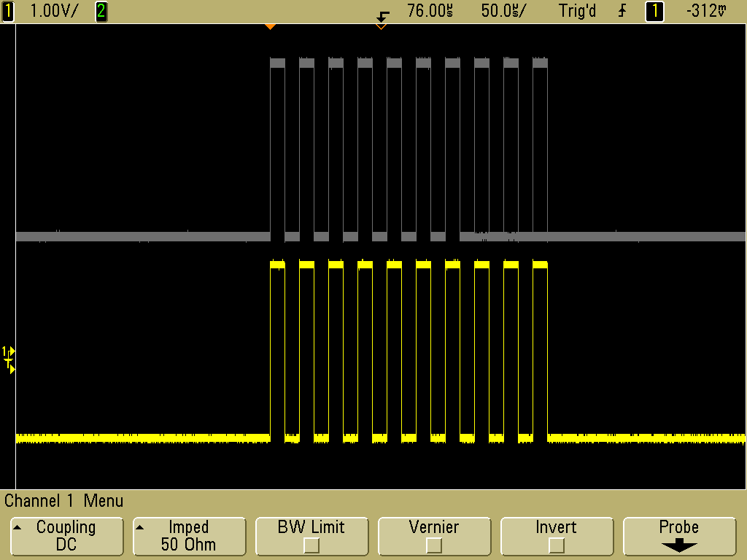Click the channel 1 indicator in status bar
Screen dimensions: 747x560
coord(8,11)
